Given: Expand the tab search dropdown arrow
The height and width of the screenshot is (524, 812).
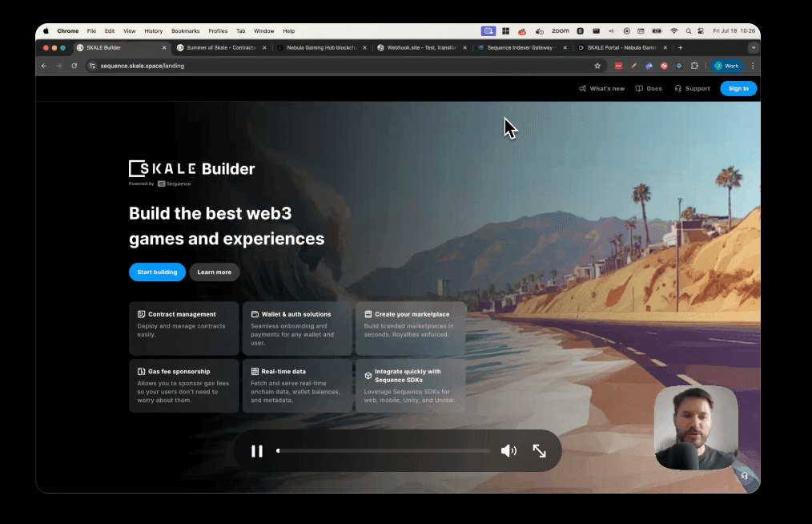Looking at the screenshot, I should tap(753, 47).
